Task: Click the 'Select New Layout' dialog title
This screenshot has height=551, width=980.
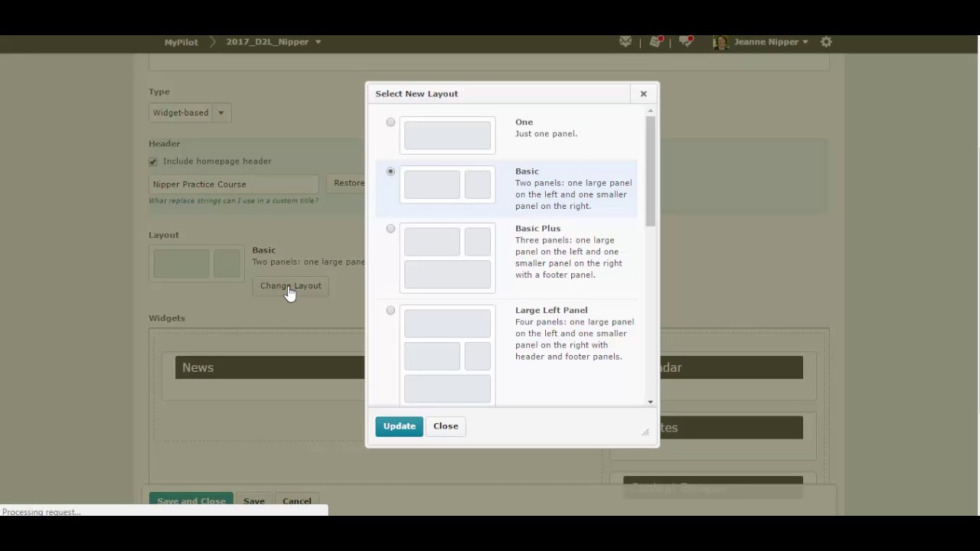Action: point(416,93)
